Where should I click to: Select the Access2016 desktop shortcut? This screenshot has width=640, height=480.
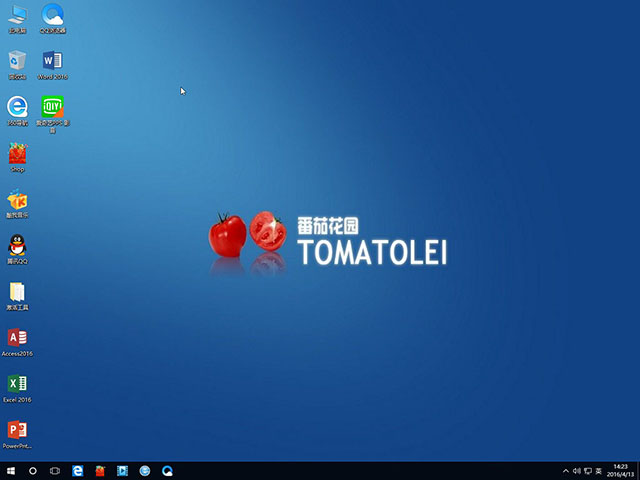[17, 342]
